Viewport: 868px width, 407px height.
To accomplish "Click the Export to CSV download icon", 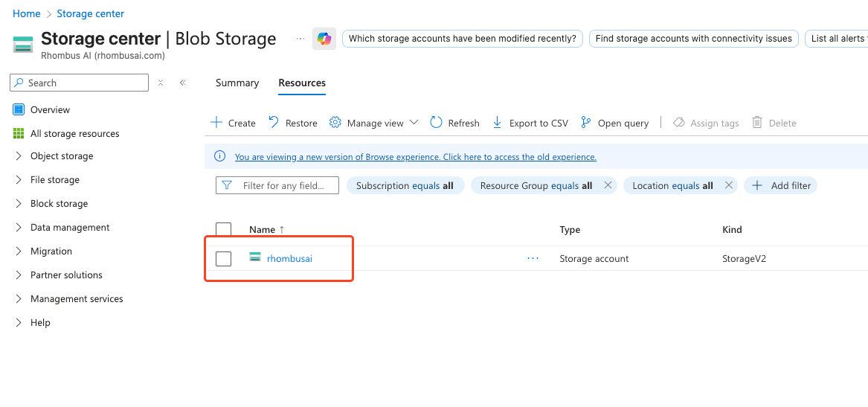I will [x=497, y=122].
